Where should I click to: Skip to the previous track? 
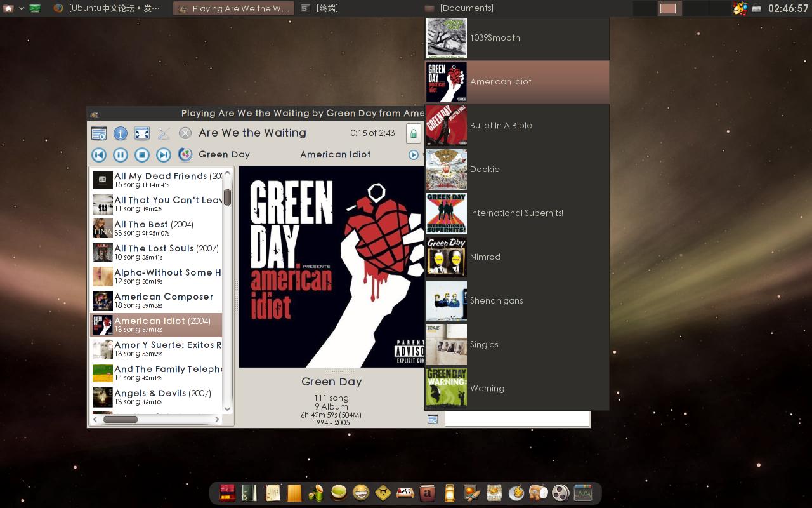(99, 154)
